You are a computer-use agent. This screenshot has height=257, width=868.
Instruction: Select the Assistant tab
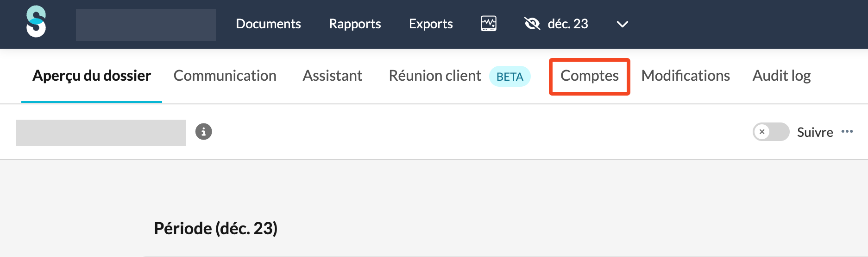pyautogui.click(x=332, y=76)
